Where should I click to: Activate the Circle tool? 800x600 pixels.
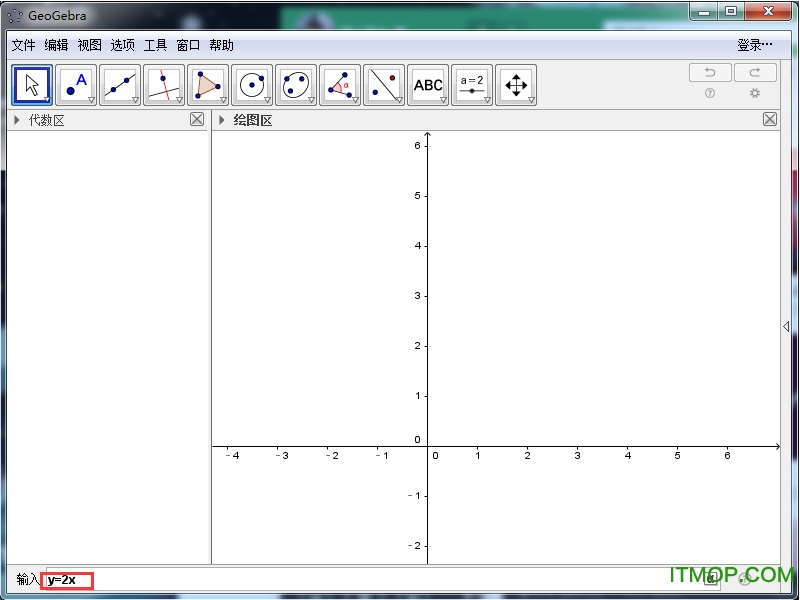[251, 84]
